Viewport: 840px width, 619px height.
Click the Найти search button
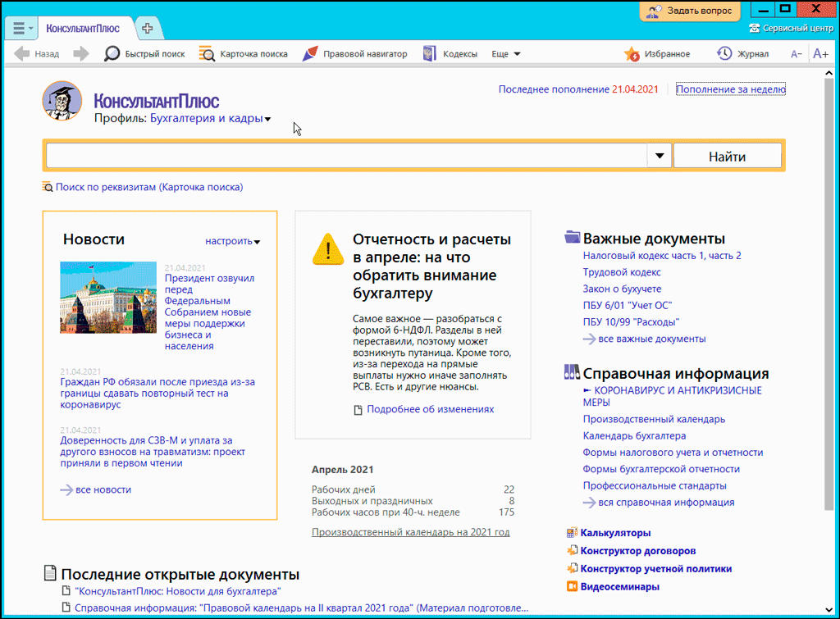tap(727, 157)
